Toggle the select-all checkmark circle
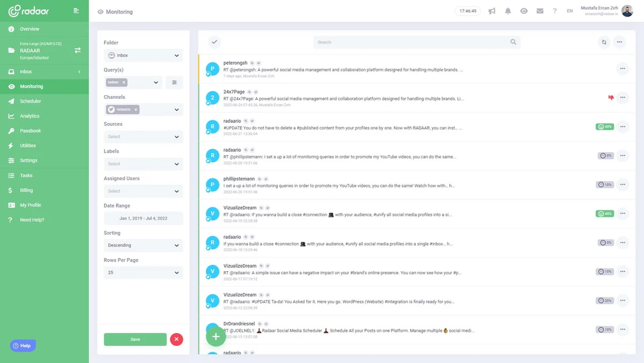The height and width of the screenshot is (363, 644). [214, 42]
